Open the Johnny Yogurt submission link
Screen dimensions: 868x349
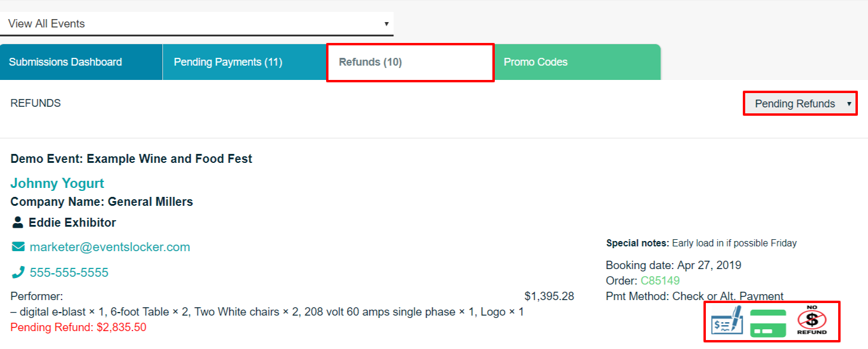[x=57, y=183]
